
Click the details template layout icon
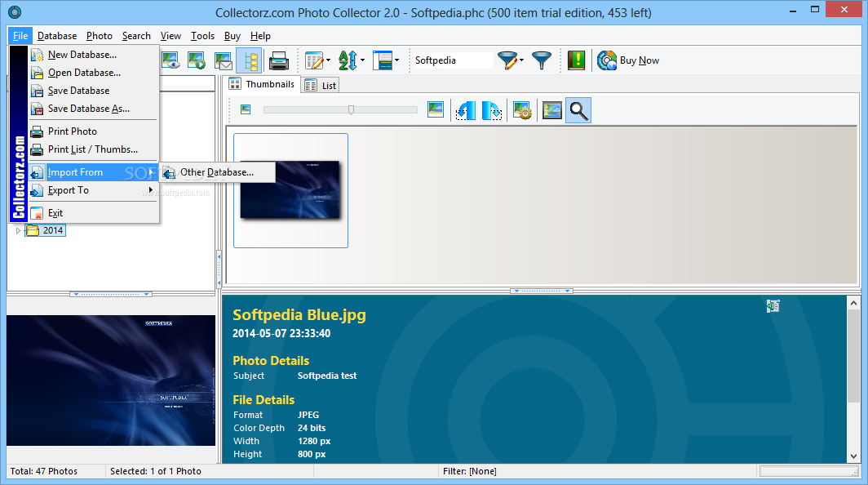point(382,60)
